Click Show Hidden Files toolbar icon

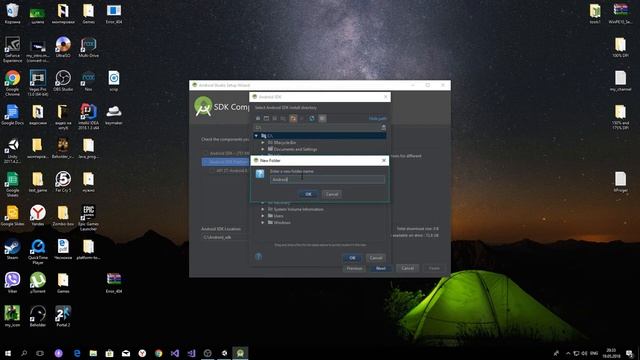point(322,118)
